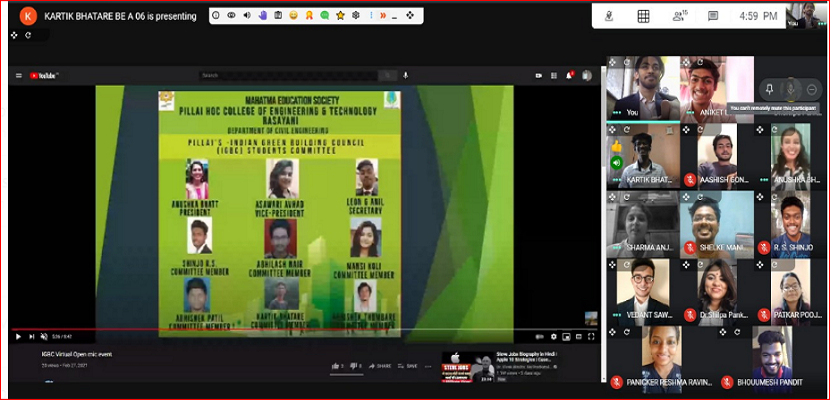The image size is (830, 400).
Task: Toggle the YouTube player mute speaker
Action: coord(44,337)
